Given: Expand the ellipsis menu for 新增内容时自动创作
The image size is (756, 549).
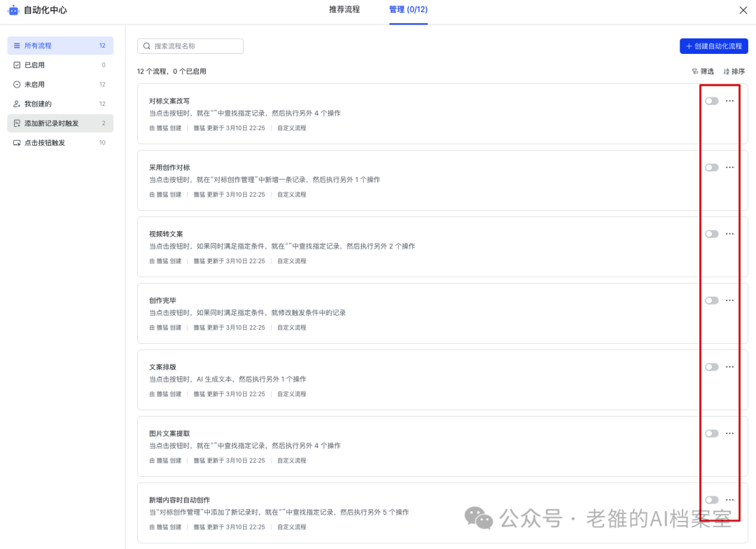Looking at the screenshot, I should pyautogui.click(x=729, y=500).
